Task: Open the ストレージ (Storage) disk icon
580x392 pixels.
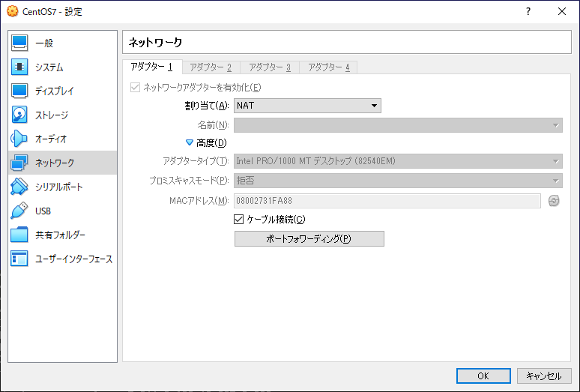Action: pyautogui.click(x=20, y=115)
